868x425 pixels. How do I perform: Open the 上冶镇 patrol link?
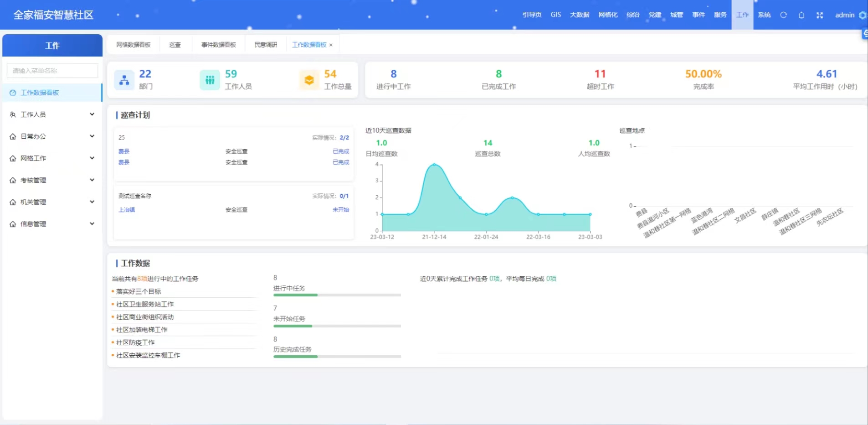[127, 210]
